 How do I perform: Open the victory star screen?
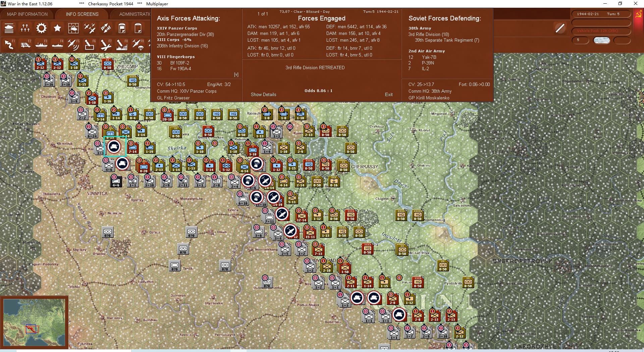[x=57, y=28]
